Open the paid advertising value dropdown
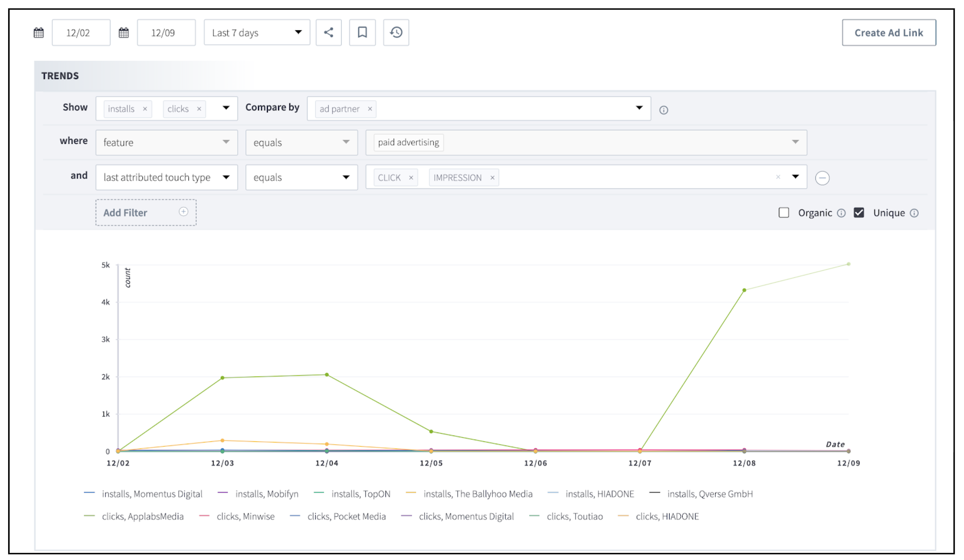 586,143
